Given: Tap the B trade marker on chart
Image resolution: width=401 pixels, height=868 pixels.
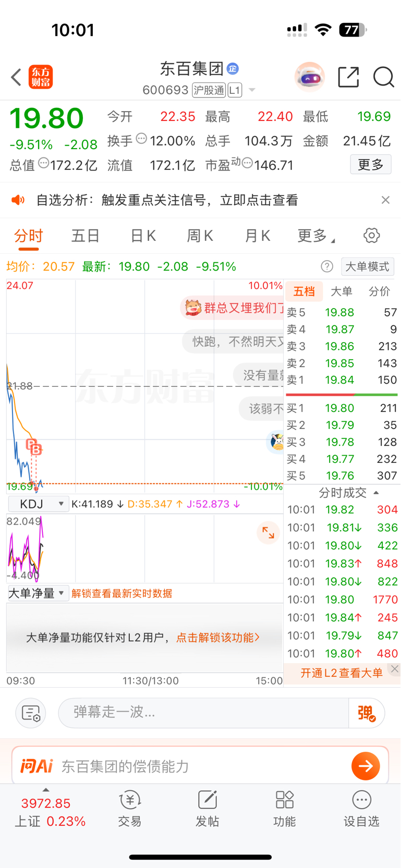Looking at the screenshot, I should [x=36, y=449].
